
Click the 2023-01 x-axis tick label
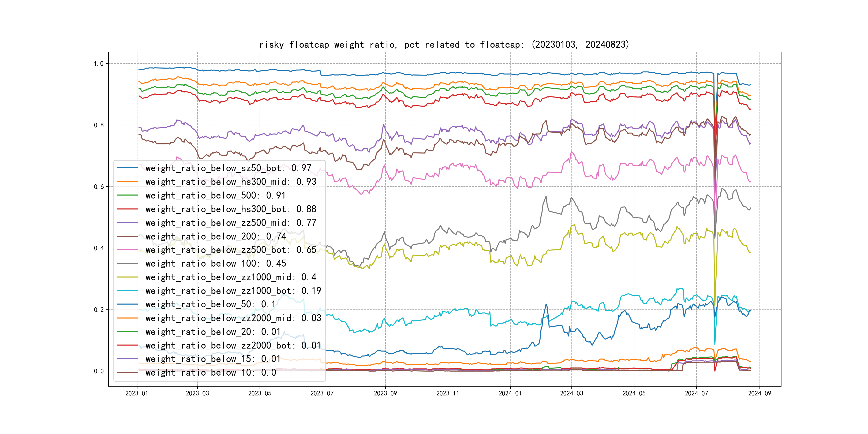136,393
